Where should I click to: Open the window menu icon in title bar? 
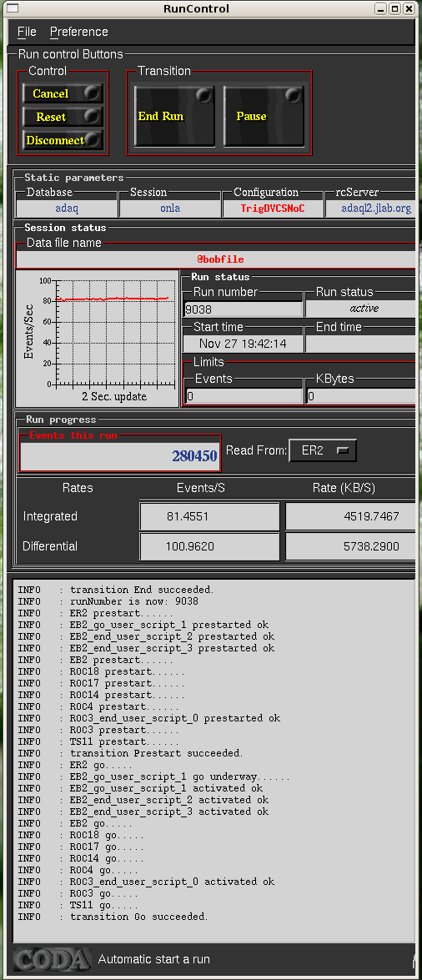click(x=11, y=8)
